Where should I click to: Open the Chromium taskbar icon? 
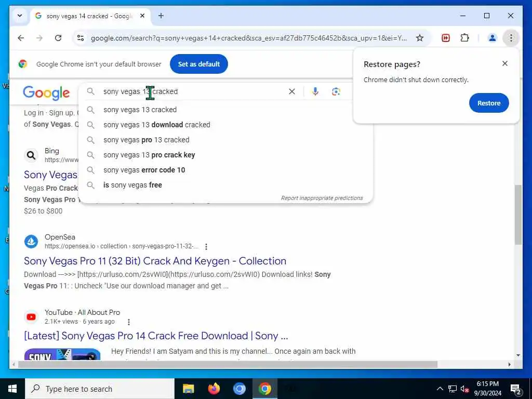coord(239,389)
